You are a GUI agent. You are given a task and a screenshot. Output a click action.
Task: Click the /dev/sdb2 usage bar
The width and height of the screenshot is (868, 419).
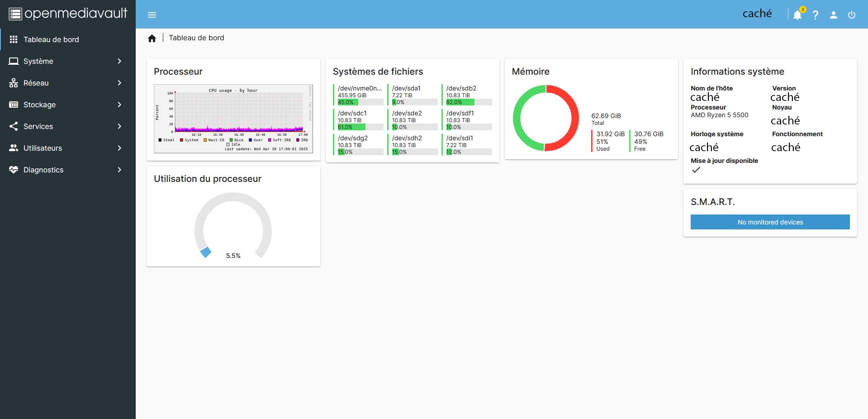coord(469,102)
